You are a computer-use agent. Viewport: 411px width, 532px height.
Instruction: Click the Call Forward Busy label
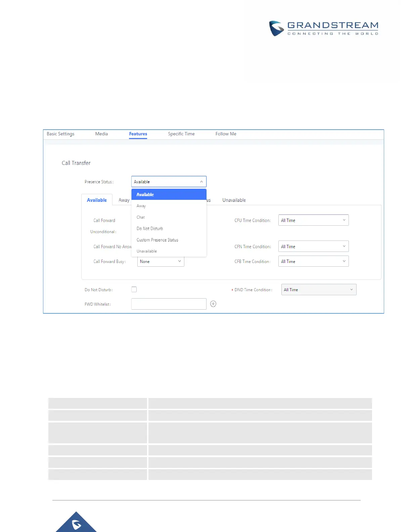(x=109, y=261)
